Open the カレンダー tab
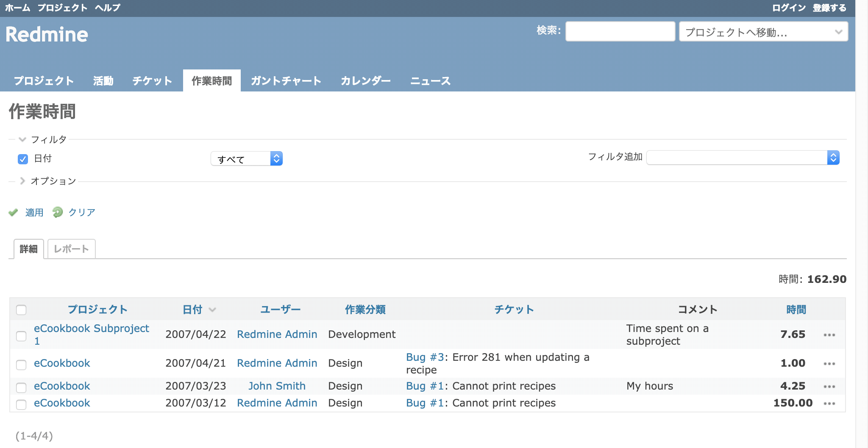868x448 pixels. pos(366,80)
